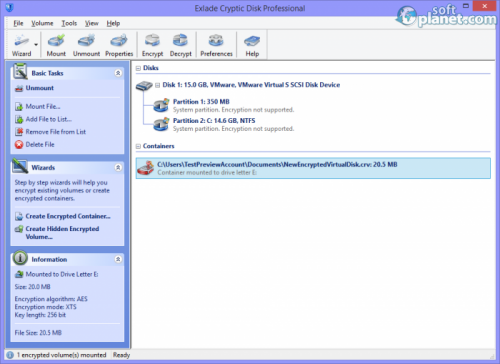Click the Decrypt toolbar icon
Screen dimensions: 500x364
[x=180, y=45]
